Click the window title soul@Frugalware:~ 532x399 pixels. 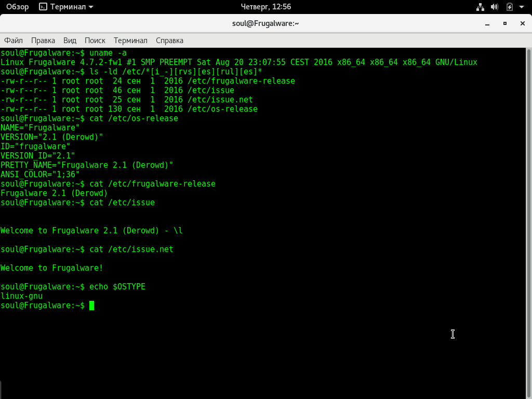[265, 23]
